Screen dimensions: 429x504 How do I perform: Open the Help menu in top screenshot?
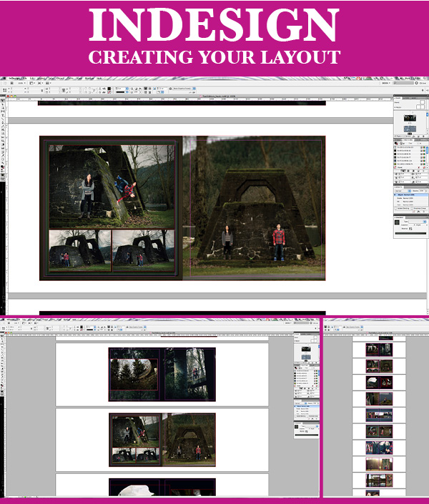point(99,78)
